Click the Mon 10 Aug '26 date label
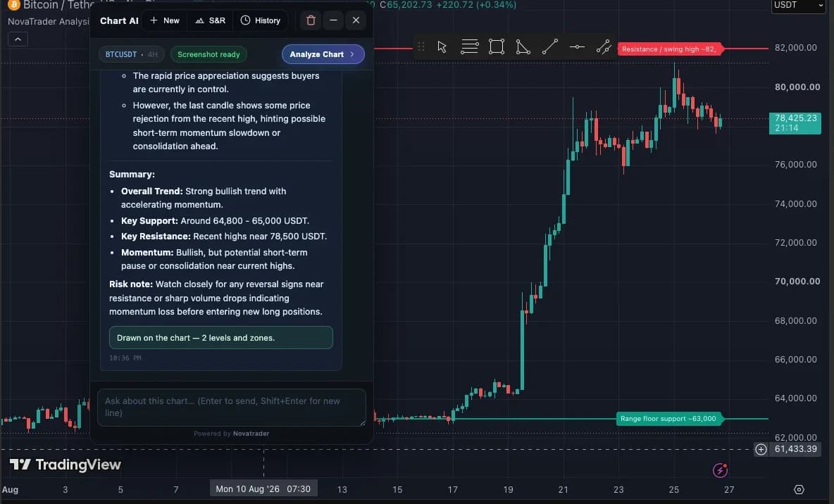The width and height of the screenshot is (834, 504). point(263,489)
